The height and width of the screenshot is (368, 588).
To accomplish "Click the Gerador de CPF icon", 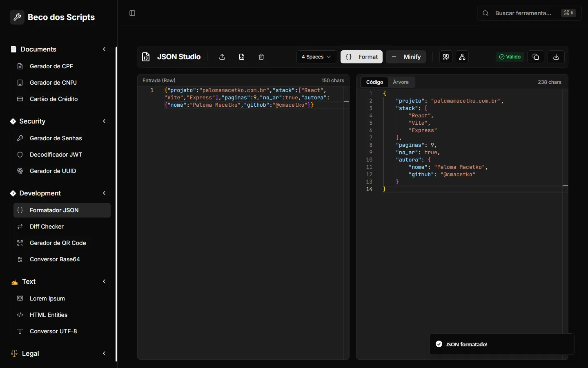I will coord(20,66).
